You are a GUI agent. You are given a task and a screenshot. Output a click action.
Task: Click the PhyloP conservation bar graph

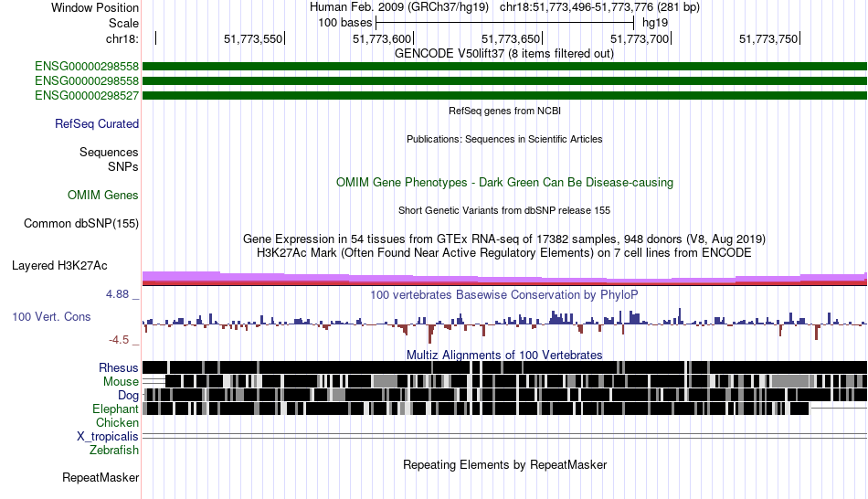504,325
